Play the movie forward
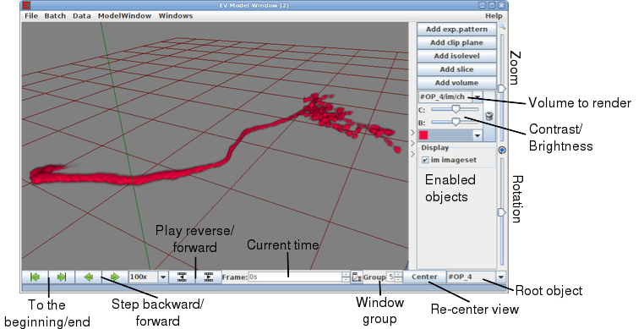Viewport: 644px width, 329px height. [209, 277]
